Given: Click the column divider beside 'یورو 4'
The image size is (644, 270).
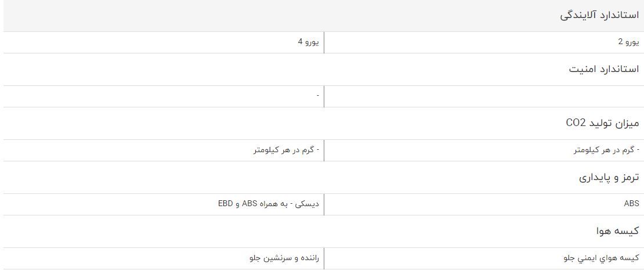Looking at the screenshot, I should [324, 42].
